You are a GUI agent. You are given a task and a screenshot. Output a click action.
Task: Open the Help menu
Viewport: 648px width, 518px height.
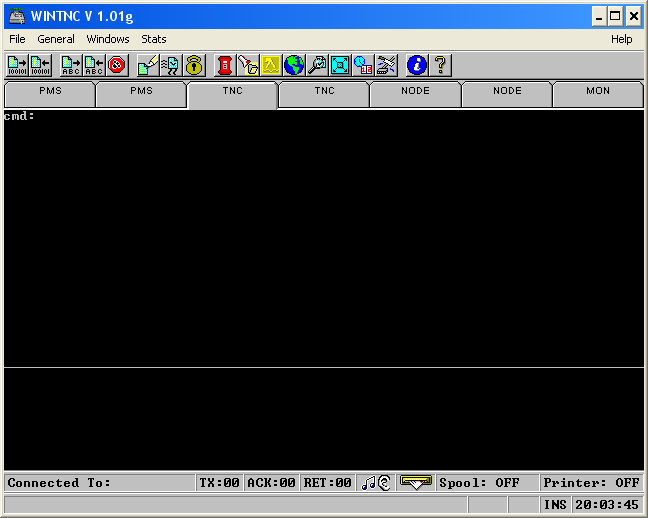point(622,39)
